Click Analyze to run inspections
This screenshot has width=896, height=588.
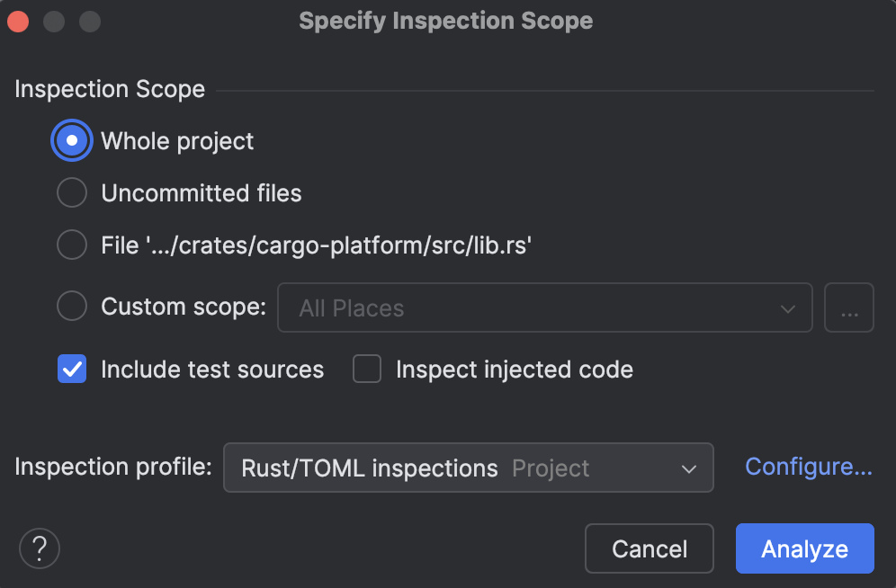804,548
